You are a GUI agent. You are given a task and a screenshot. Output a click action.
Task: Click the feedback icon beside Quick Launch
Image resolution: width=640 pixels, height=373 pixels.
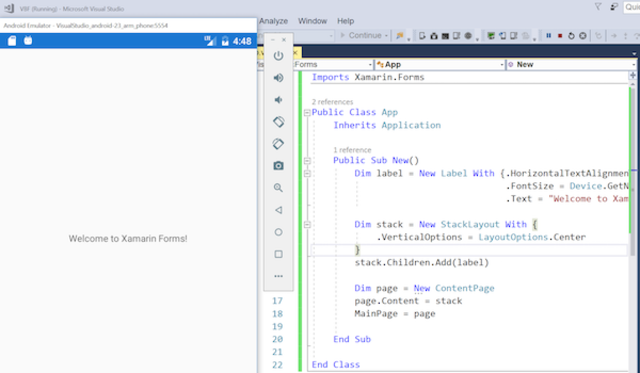(x=614, y=7)
